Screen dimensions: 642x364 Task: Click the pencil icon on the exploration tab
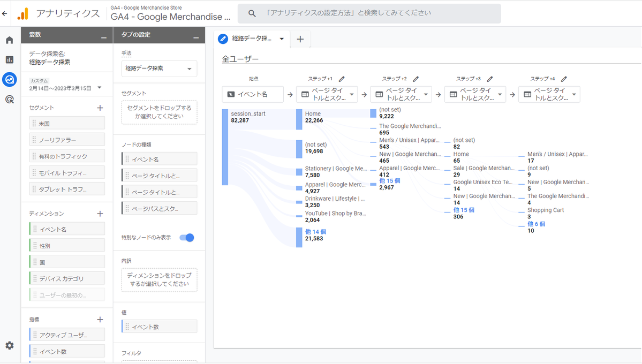click(223, 39)
